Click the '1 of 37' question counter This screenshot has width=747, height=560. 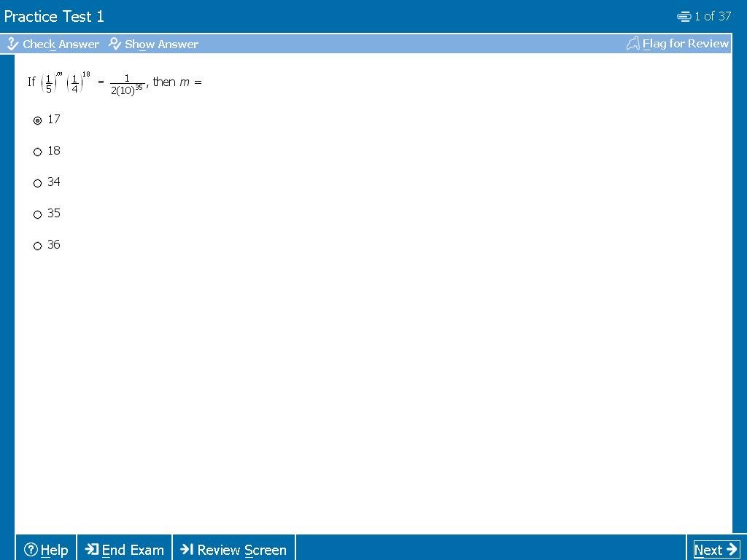[x=713, y=16]
